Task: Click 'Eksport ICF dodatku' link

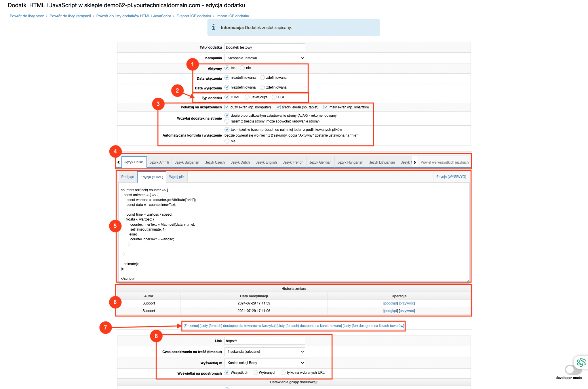Action: click(x=193, y=16)
